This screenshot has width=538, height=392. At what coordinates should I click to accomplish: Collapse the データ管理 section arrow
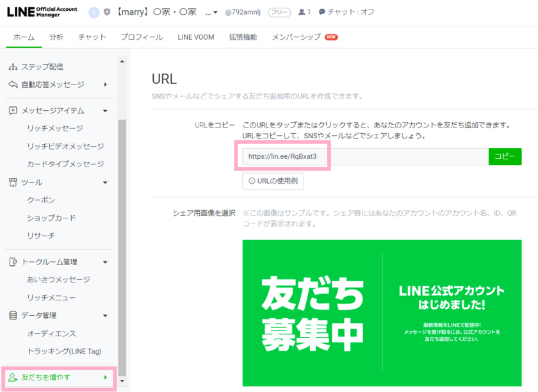(105, 316)
